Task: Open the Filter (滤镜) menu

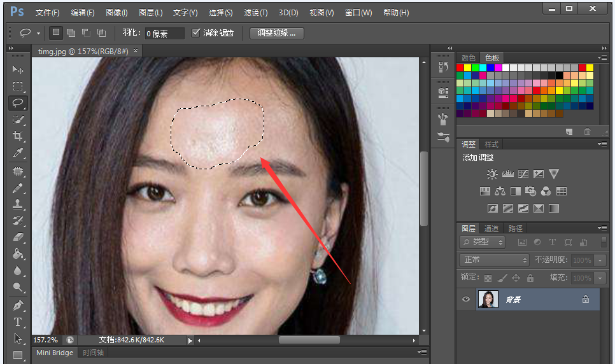Action: click(256, 13)
